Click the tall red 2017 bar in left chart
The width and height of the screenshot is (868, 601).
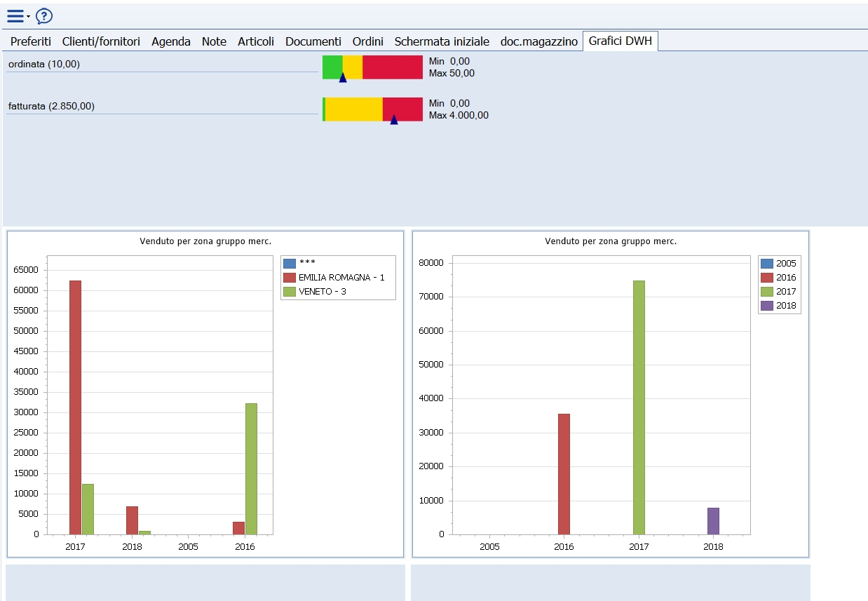point(75,407)
